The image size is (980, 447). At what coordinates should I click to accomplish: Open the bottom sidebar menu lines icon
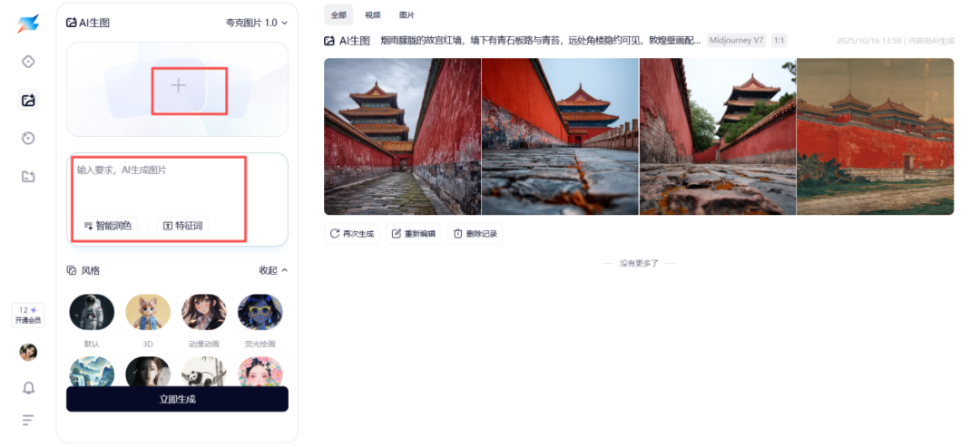coord(28,420)
